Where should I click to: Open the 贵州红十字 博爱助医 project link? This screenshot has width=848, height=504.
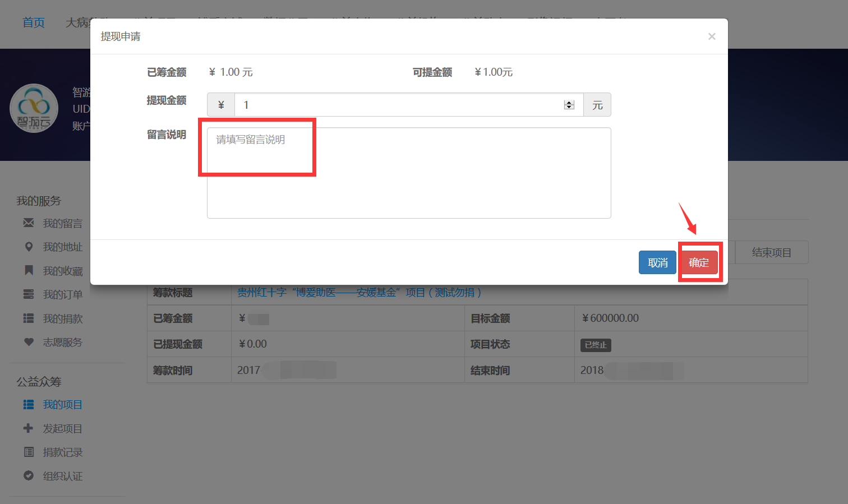tap(359, 292)
